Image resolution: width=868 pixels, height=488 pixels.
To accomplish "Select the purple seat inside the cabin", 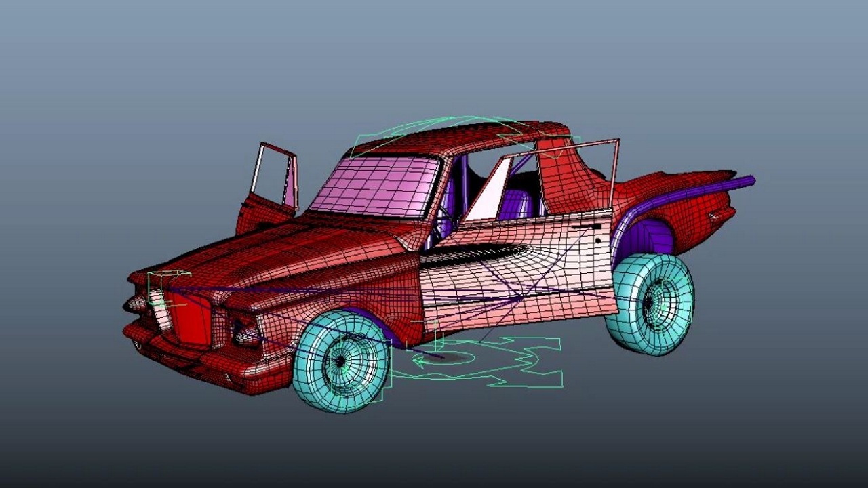I will 515,205.
